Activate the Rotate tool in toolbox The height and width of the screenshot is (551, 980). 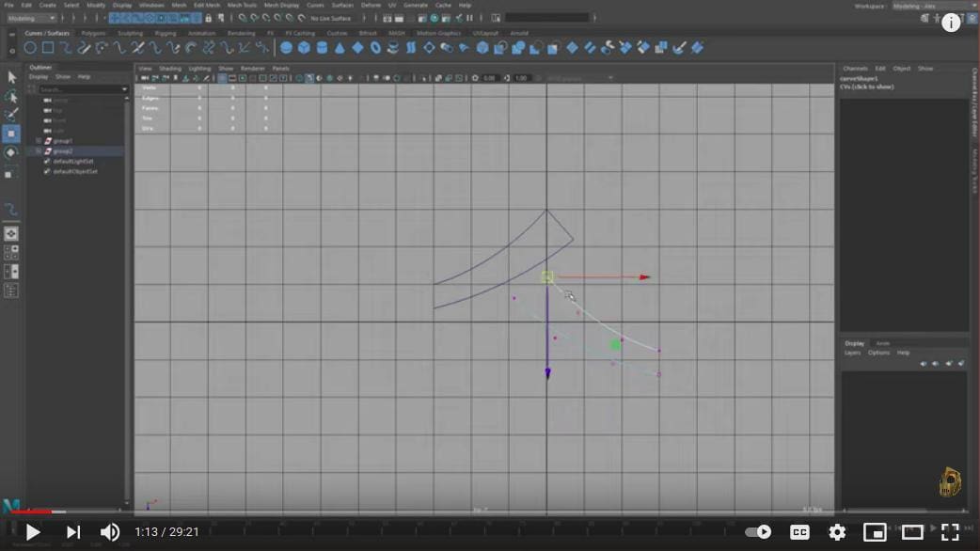[11, 153]
